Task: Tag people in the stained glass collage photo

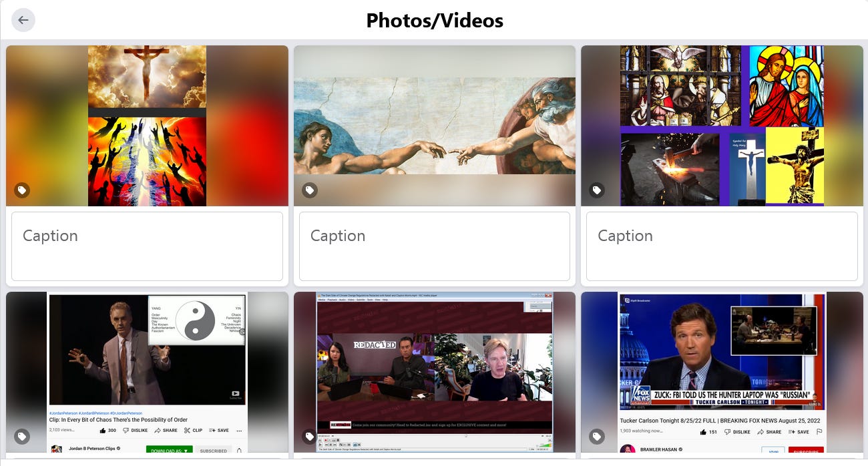Action: pos(597,190)
